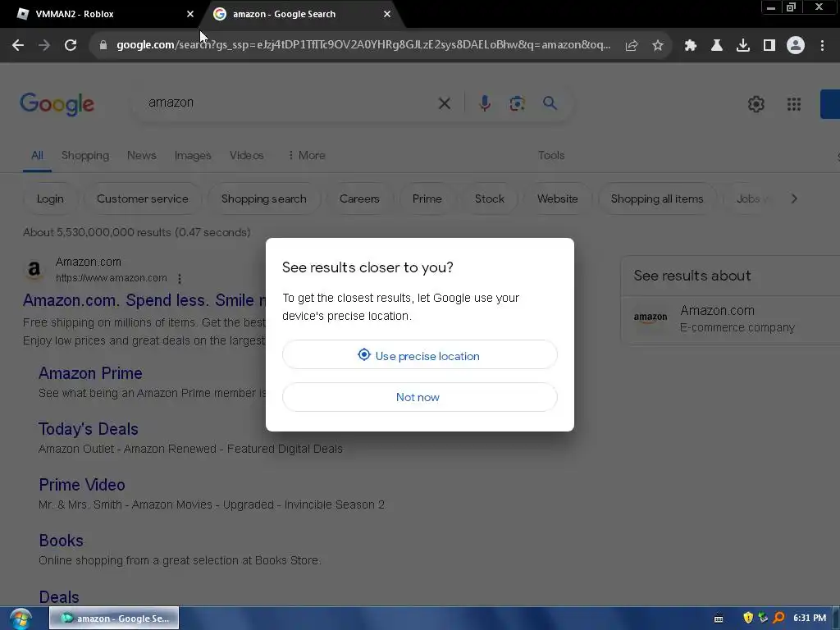The image size is (840, 630).
Task: Open the Extensions puzzle icon
Action: pyautogui.click(x=690, y=45)
